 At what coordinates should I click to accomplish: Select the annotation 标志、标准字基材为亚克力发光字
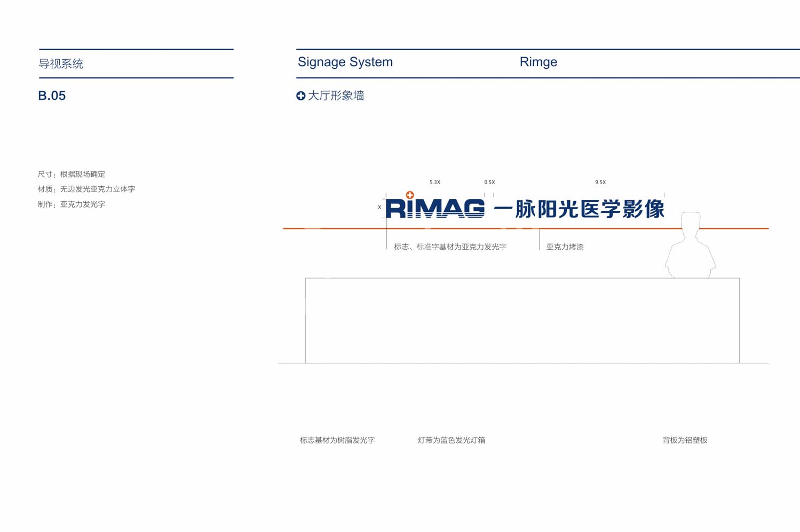450,247
